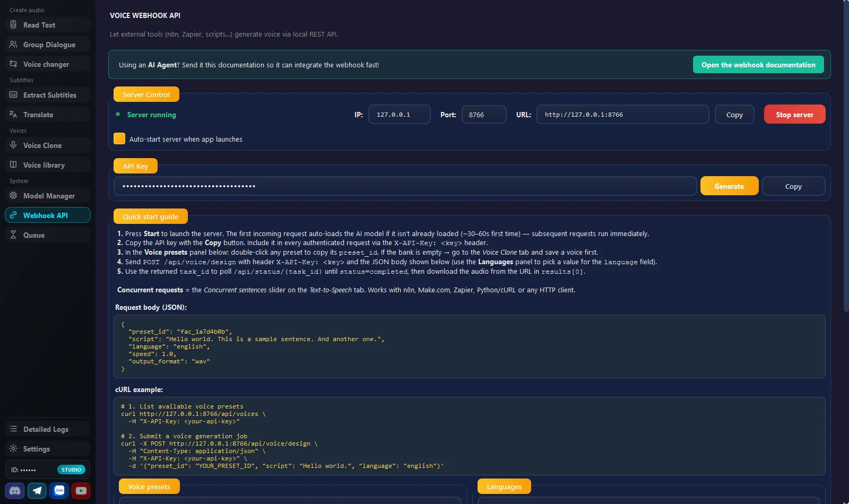
Task: Click the Request body JSON code block
Action: pos(470,346)
